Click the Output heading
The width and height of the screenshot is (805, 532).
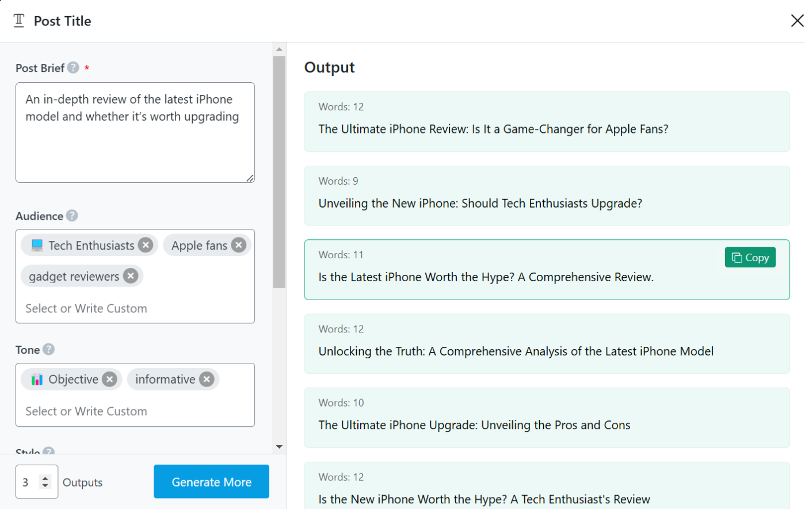[x=329, y=67]
